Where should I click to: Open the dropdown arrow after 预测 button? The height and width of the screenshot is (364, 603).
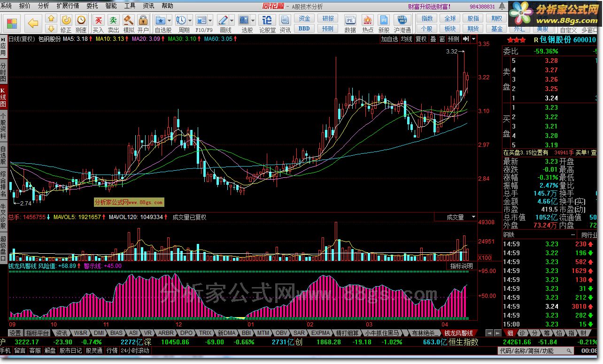pos(474,39)
